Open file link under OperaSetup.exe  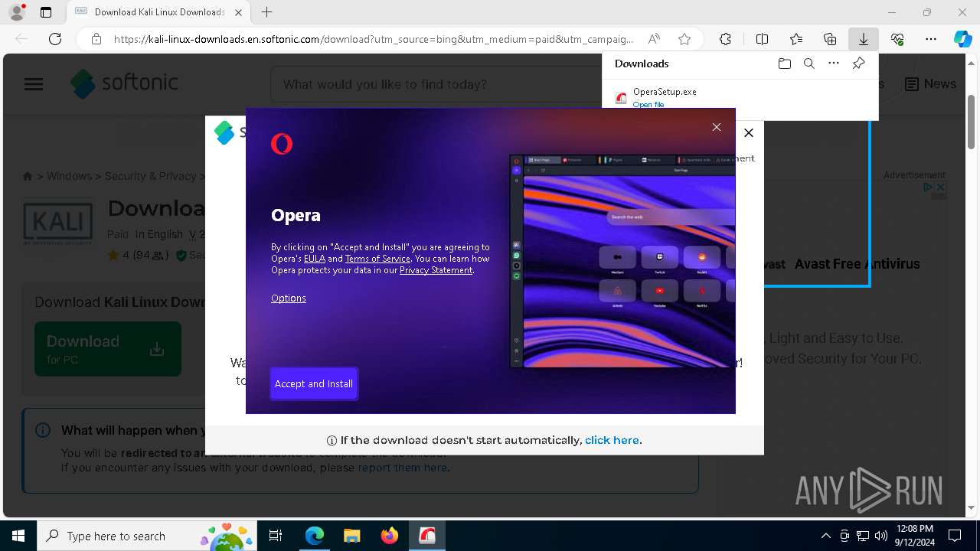click(x=648, y=104)
